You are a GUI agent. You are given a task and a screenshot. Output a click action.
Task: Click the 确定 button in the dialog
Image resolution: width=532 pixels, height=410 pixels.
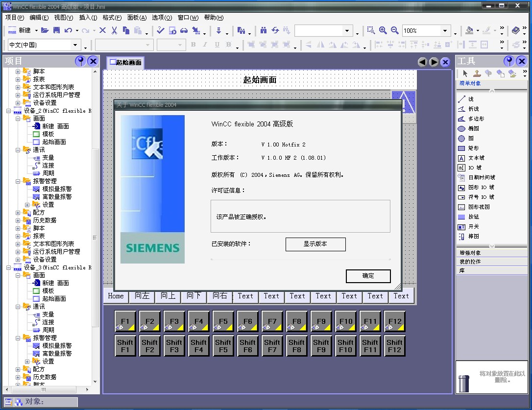click(368, 276)
